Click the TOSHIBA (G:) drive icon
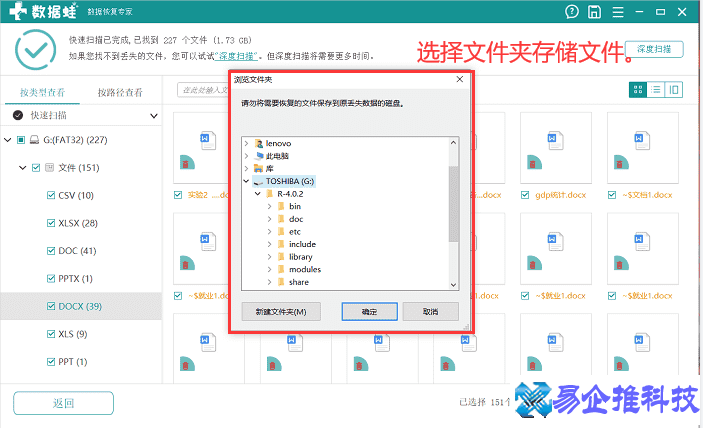The image size is (703, 428). (x=258, y=182)
